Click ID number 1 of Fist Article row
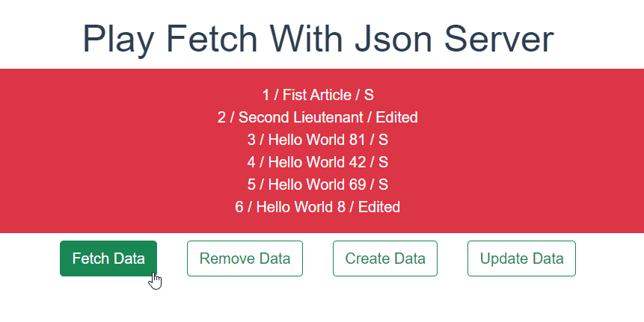 click(x=266, y=95)
